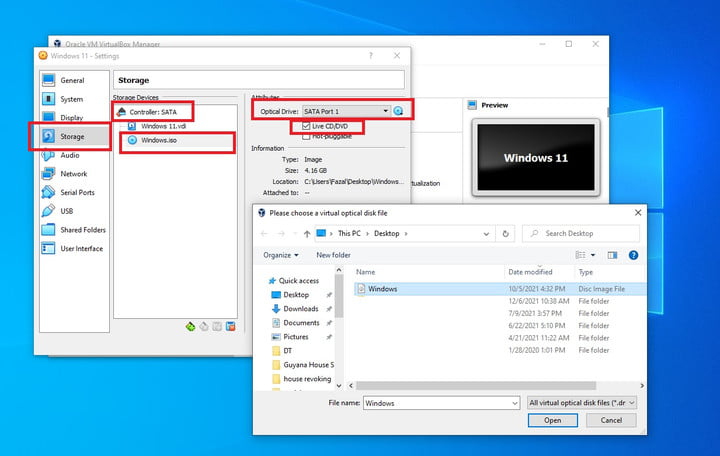
Task: Expand the File name dropdown arrow
Action: (x=515, y=403)
